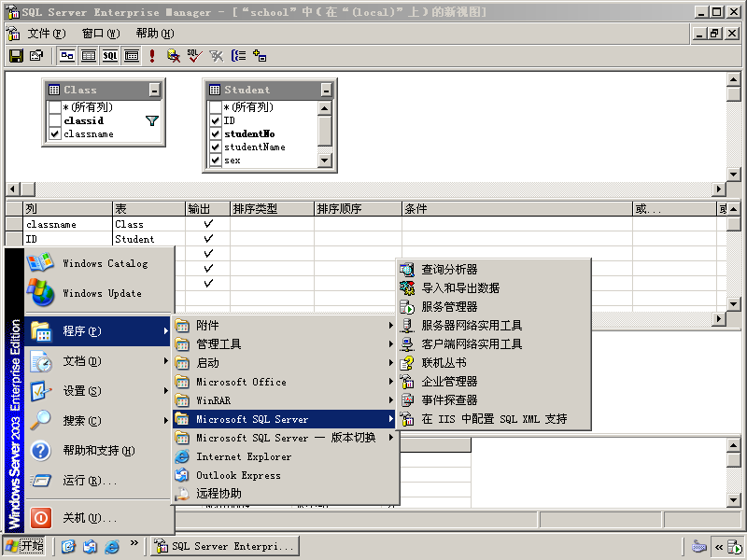Image resolution: width=747 pixels, height=560 pixels.
Task: Click the Use GROUP BY toolbar icon
Action: coord(238,56)
